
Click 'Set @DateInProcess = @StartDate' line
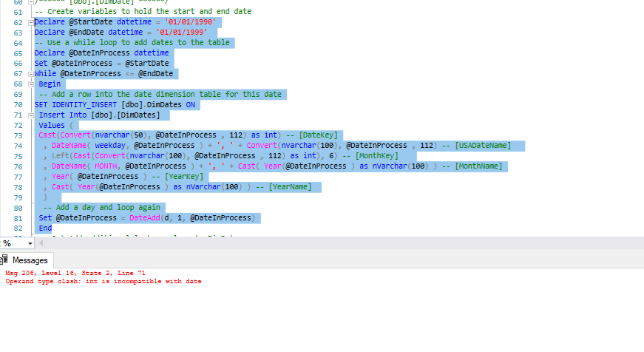[101, 64]
